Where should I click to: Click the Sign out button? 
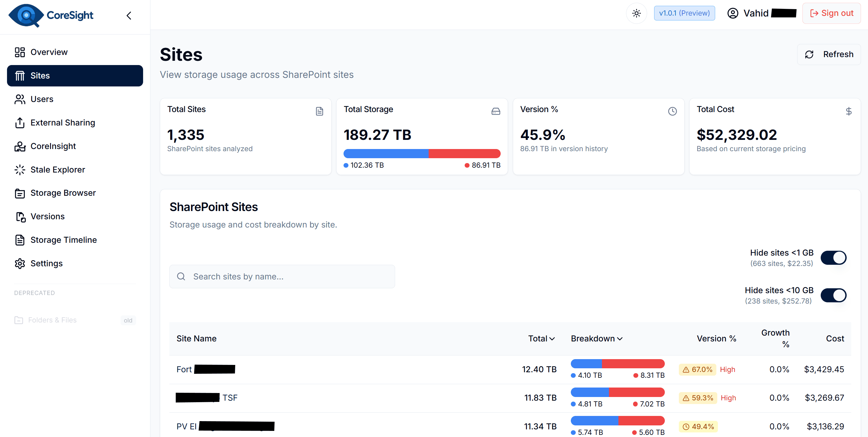tap(831, 13)
